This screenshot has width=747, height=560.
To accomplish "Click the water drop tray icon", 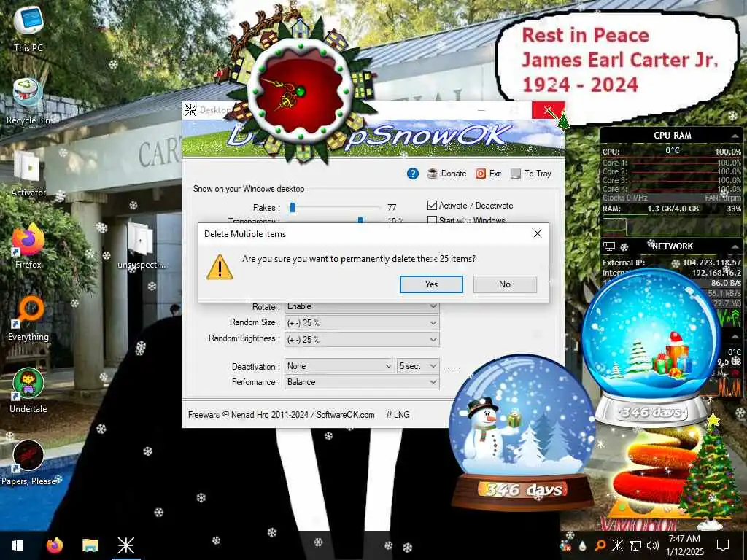I will point(583,545).
